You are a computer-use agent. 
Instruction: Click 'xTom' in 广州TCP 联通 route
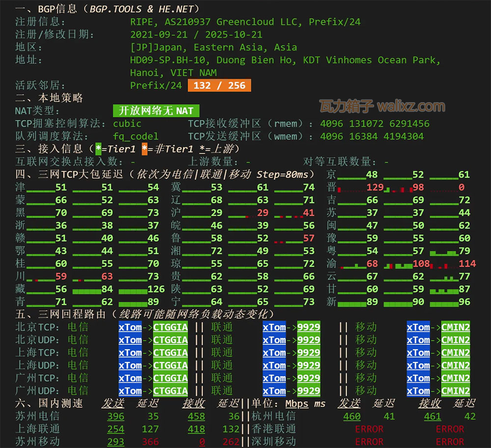[x=274, y=378]
